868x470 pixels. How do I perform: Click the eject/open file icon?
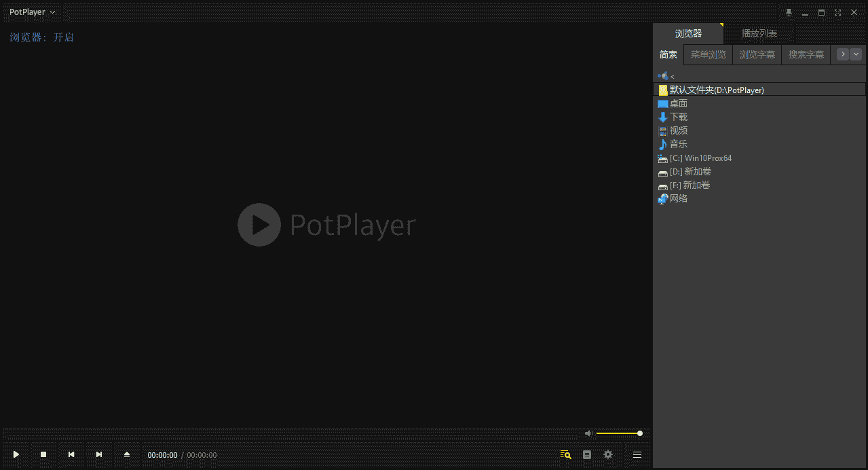(127, 454)
